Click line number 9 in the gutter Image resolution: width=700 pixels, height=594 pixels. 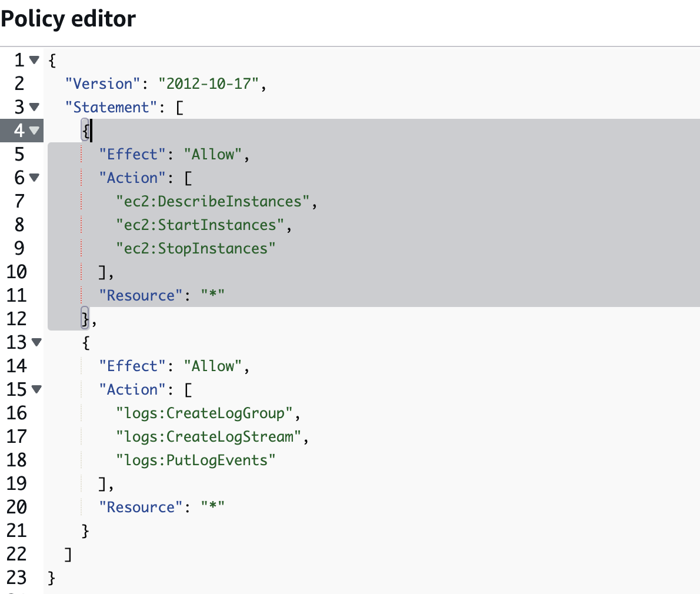coord(19,248)
